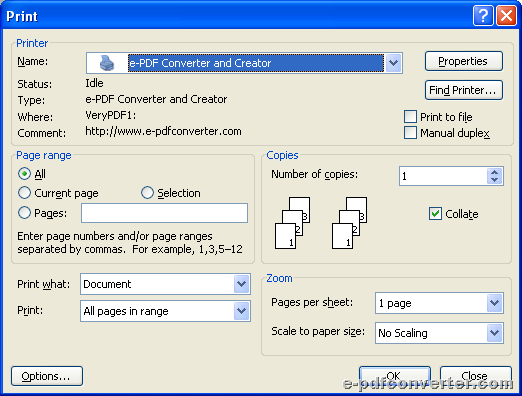
Task: Open the Print all pages in range dropdown
Action: click(x=241, y=311)
